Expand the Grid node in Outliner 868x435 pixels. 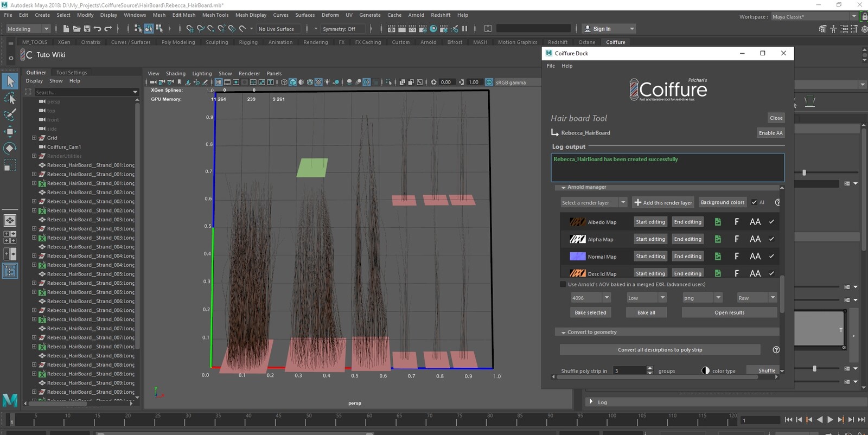pyautogui.click(x=34, y=138)
